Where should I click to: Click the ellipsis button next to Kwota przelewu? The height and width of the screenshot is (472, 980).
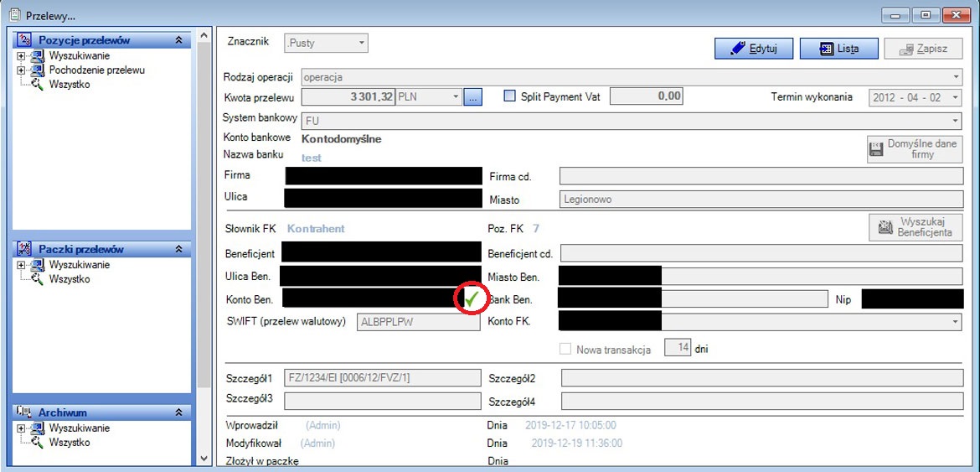473,97
